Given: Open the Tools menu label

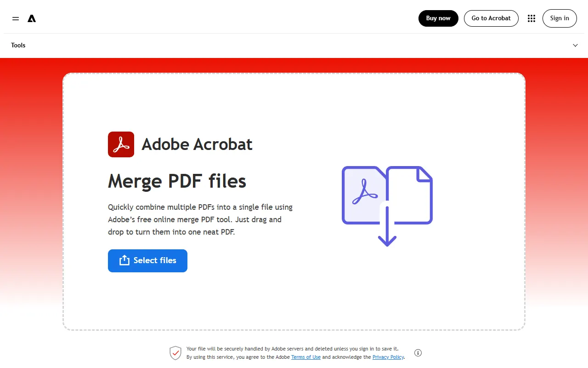Looking at the screenshot, I should 18,45.
